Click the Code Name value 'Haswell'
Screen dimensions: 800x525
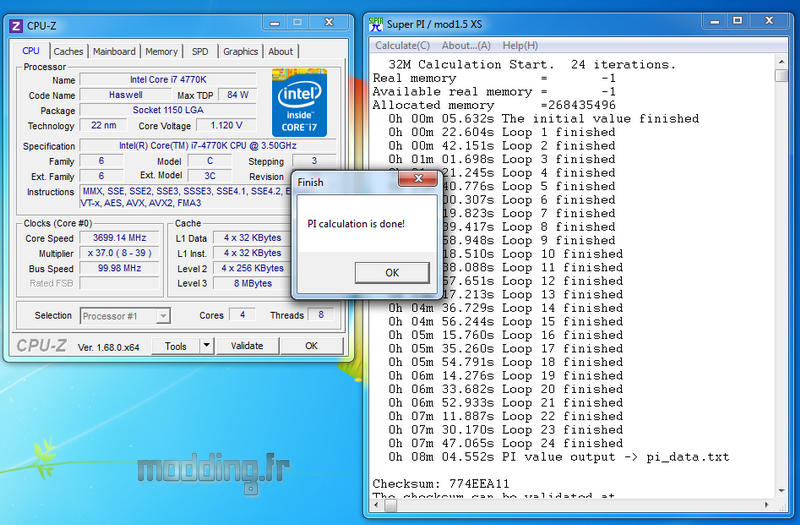click(126, 95)
